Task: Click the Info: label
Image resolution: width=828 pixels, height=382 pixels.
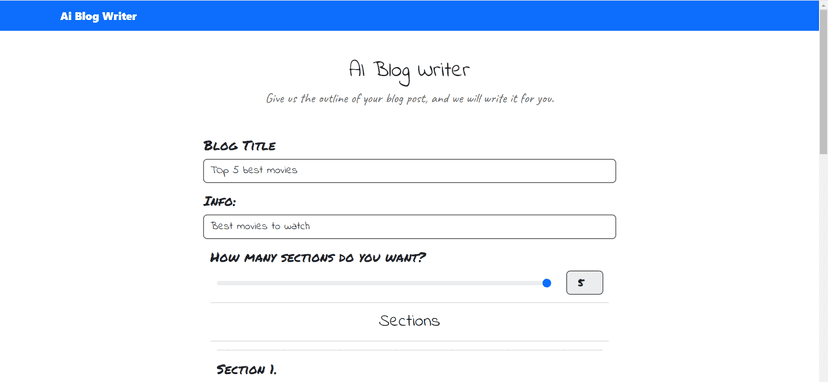Action: pos(220,202)
